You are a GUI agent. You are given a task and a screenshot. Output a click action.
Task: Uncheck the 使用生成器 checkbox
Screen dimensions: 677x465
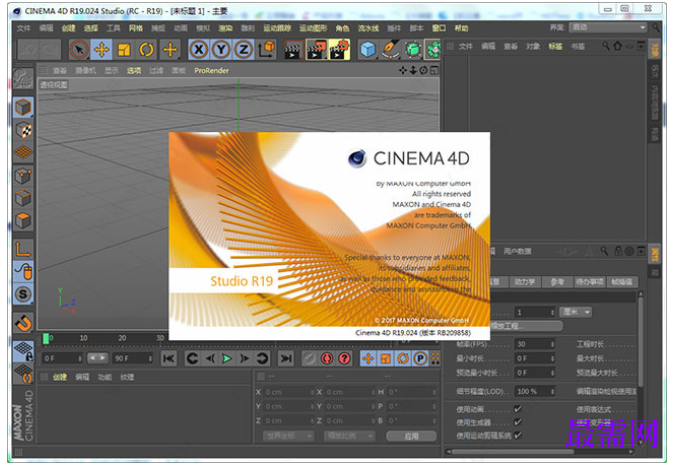[518, 422]
